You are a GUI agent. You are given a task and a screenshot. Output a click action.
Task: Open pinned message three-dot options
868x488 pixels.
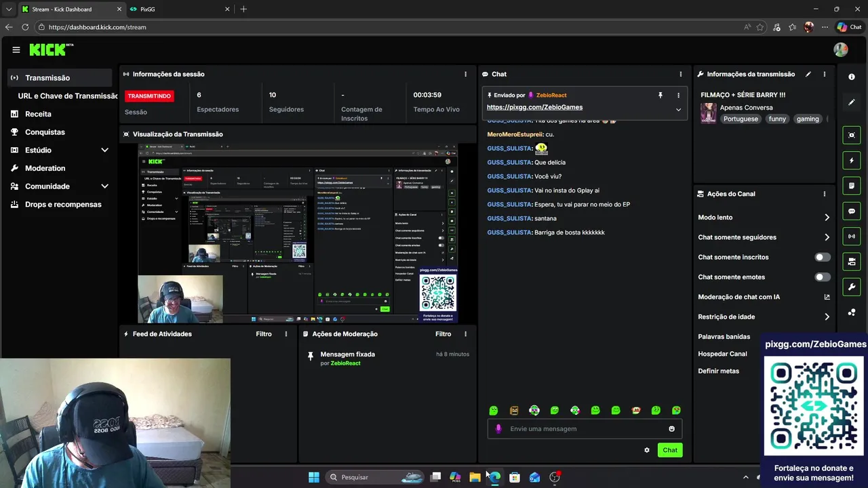678,96
